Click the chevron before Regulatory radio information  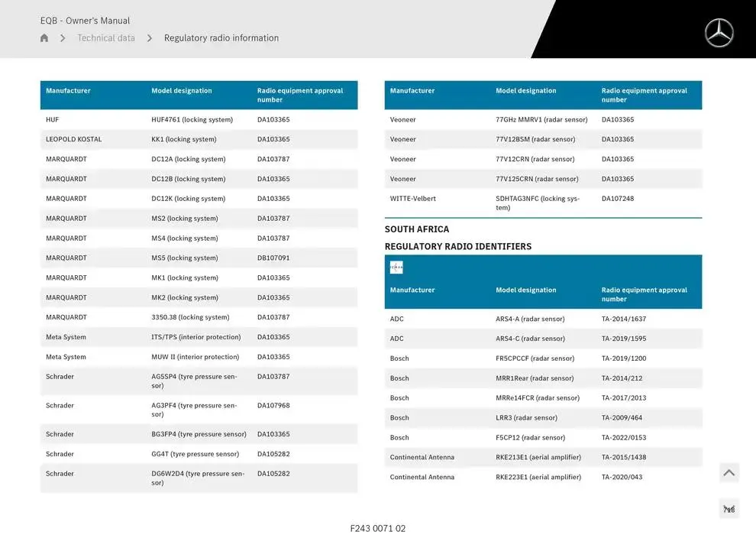[150, 38]
